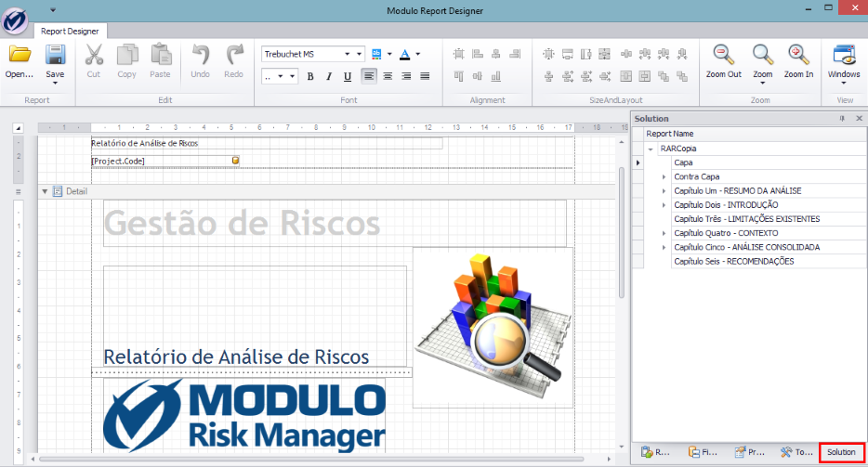The image size is (868, 467).
Task: Click the Zoom magnifier icon
Action: (762, 54)
